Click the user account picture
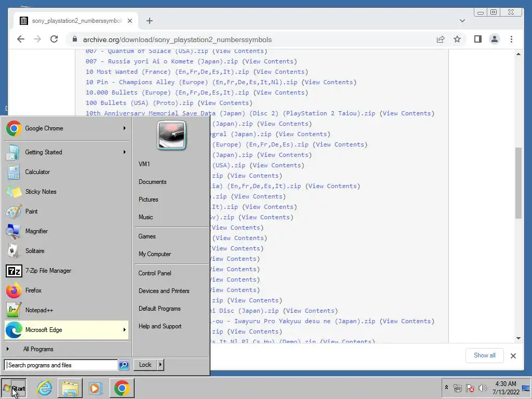Viewport: 532px width, 399px height. [171, 135]
